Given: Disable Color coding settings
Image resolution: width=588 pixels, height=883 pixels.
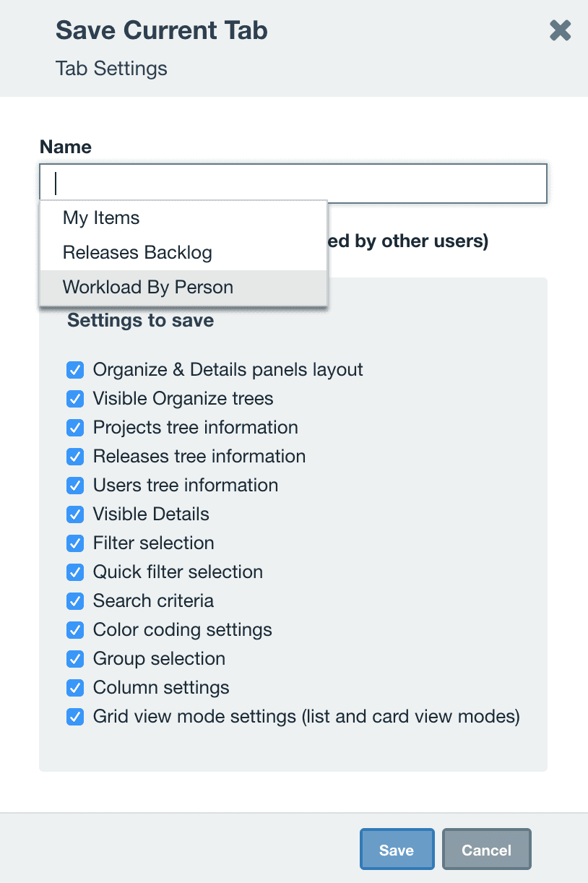Looking at the screenshot, I should (x=75, y=629).
